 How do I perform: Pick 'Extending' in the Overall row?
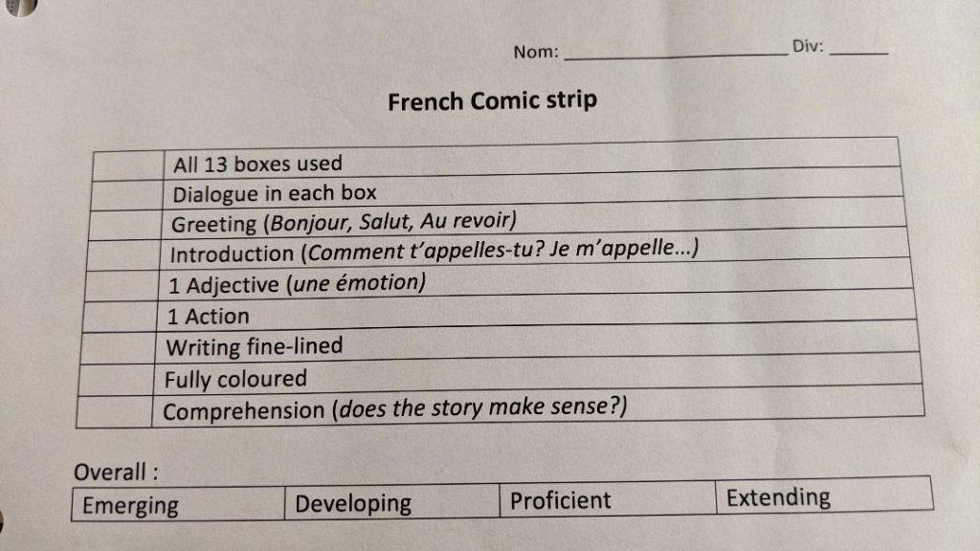pyautogui.click(x=823, y=496)
